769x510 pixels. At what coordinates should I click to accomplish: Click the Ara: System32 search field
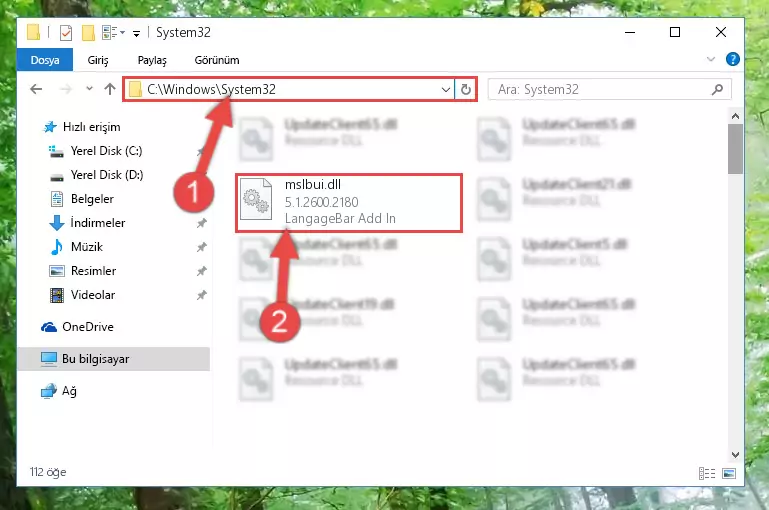(610, 89)
